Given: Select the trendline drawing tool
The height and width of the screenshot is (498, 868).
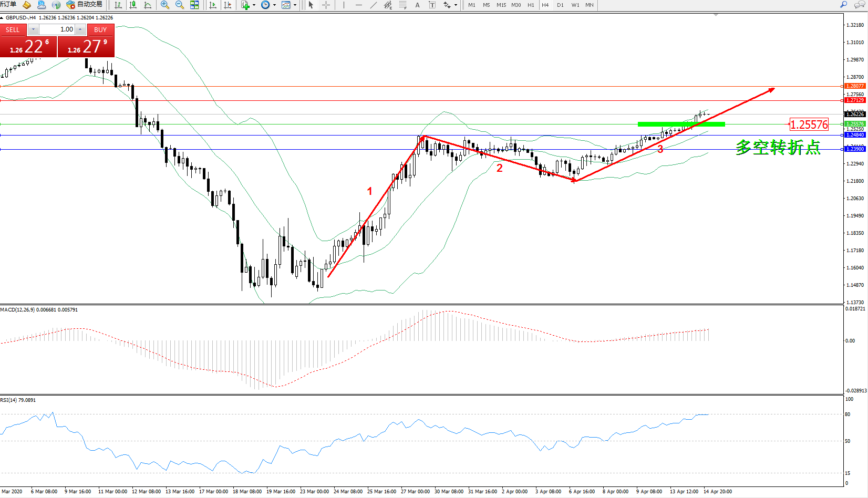Looking at the screenshot, I should click(373, 5).
